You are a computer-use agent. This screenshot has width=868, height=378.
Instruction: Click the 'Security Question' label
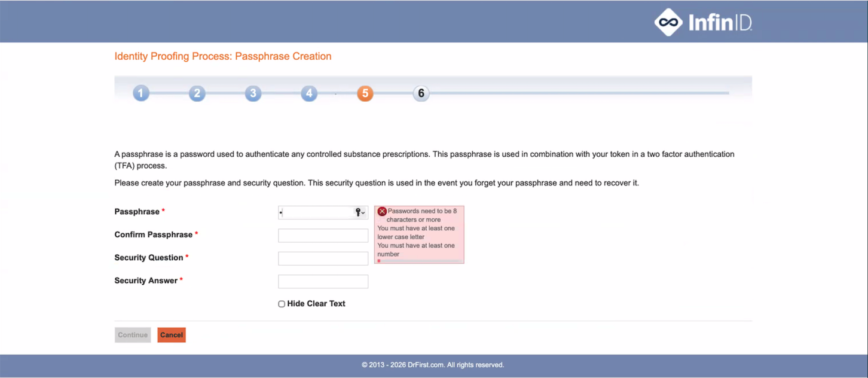(149, 258)
